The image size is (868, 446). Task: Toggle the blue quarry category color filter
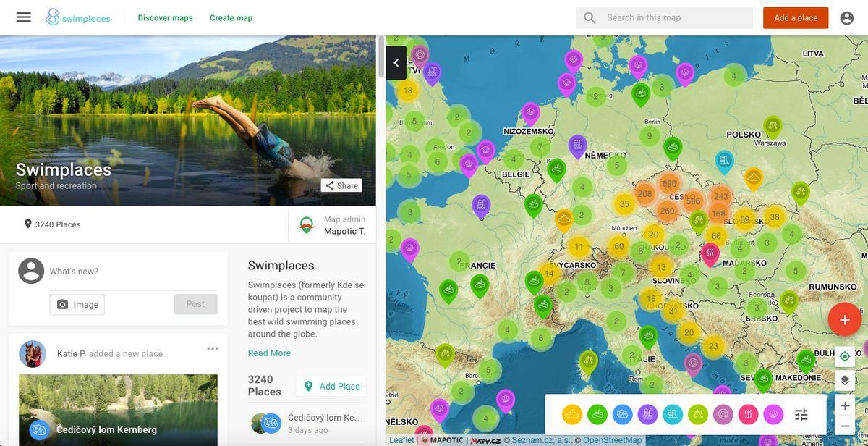point(622,415)
